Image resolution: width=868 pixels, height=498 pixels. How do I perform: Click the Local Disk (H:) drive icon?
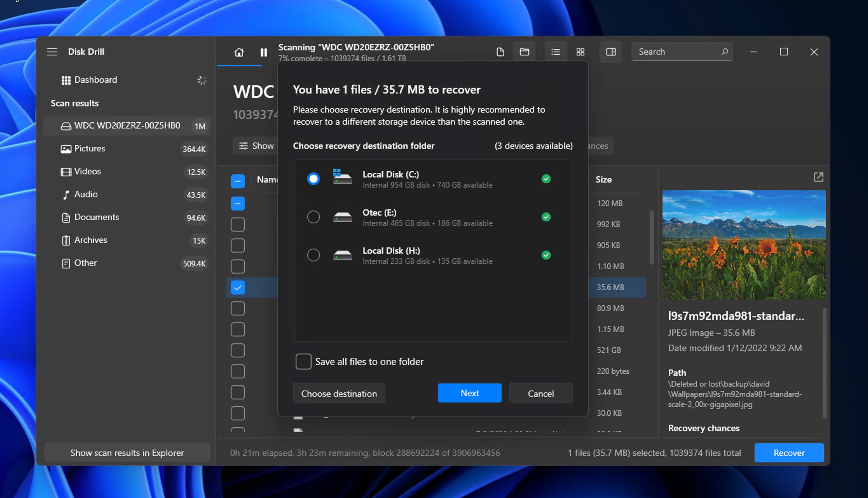[342, 255]
